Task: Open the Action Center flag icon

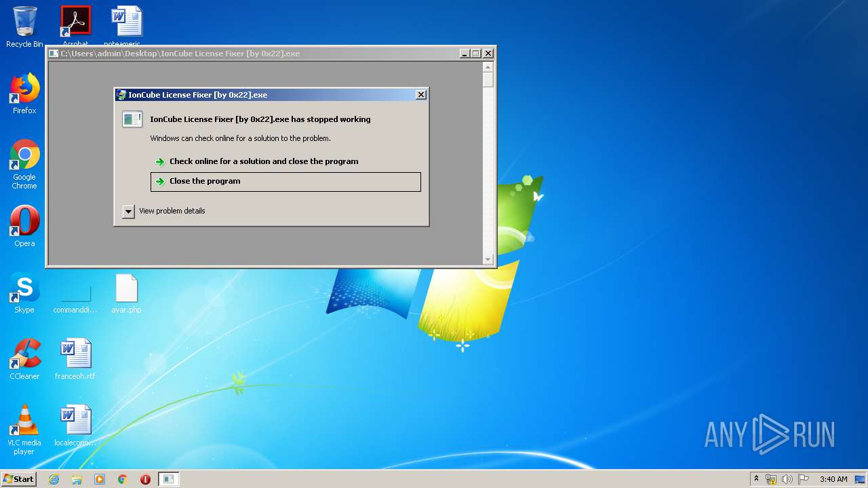Action: click(x=804, y=479)
